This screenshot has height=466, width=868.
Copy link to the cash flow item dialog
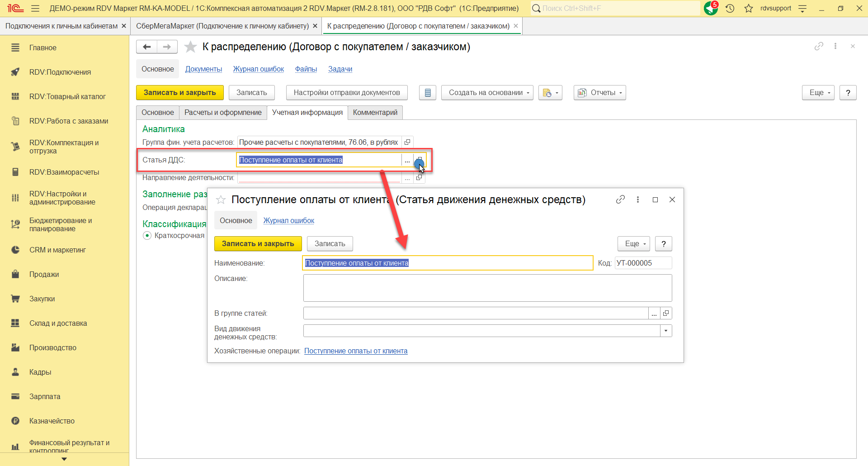pyautogui.click(x=620, y=200)
